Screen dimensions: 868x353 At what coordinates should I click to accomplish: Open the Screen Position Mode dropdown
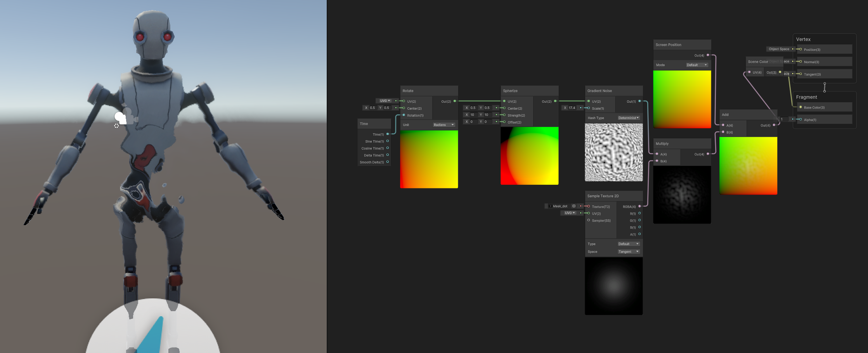pyautogui.click(x=697, y=65)
